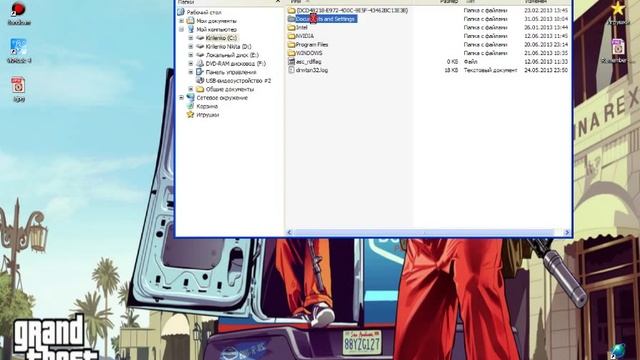The width and height of the screenshot is (640, 360).
Task: Select the Kirilenko Nikita (D:) drive icon
Action: click(200, 47)
